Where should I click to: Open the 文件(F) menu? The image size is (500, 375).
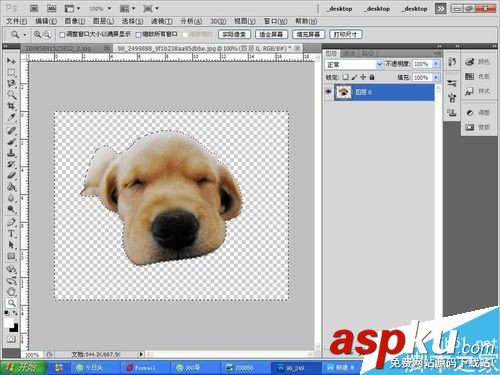point(17,21)
